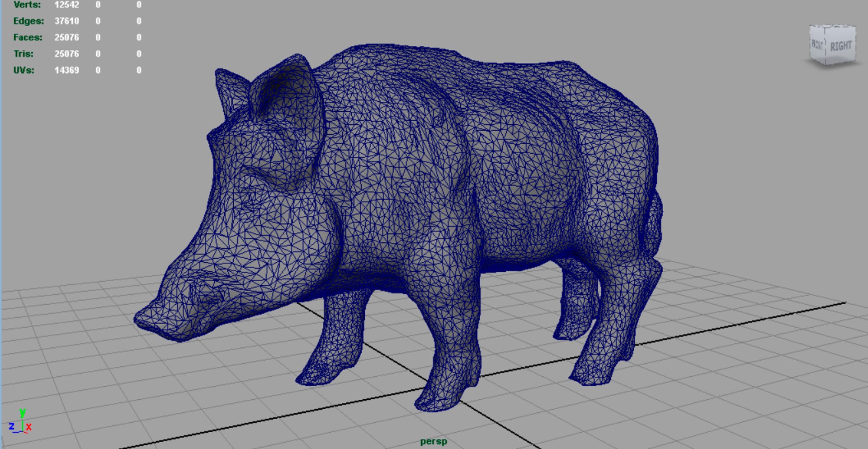Click the Tris: heads-up label
Viewport: 868px width, 449px height.
[24, 53]
